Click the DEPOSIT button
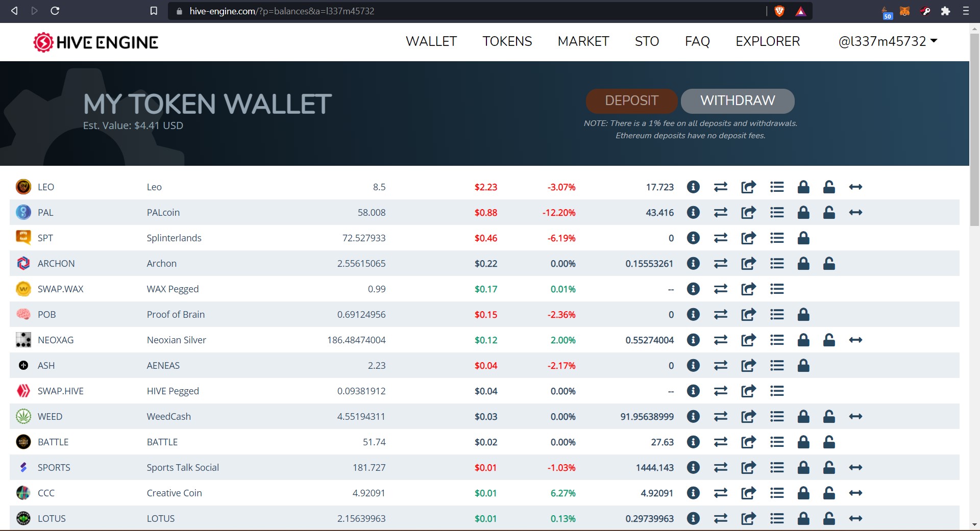This screenshot has width=980, height=531. pos(631,101)
